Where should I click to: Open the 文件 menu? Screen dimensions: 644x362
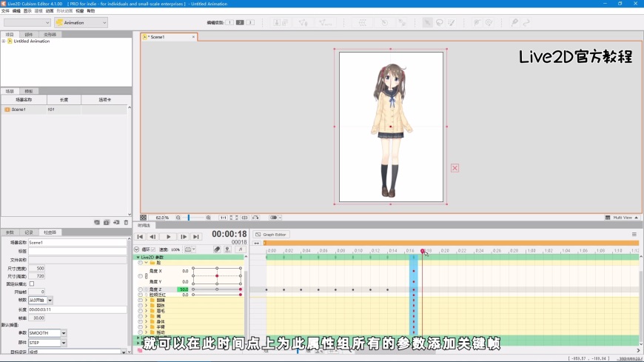coord(5,10)
